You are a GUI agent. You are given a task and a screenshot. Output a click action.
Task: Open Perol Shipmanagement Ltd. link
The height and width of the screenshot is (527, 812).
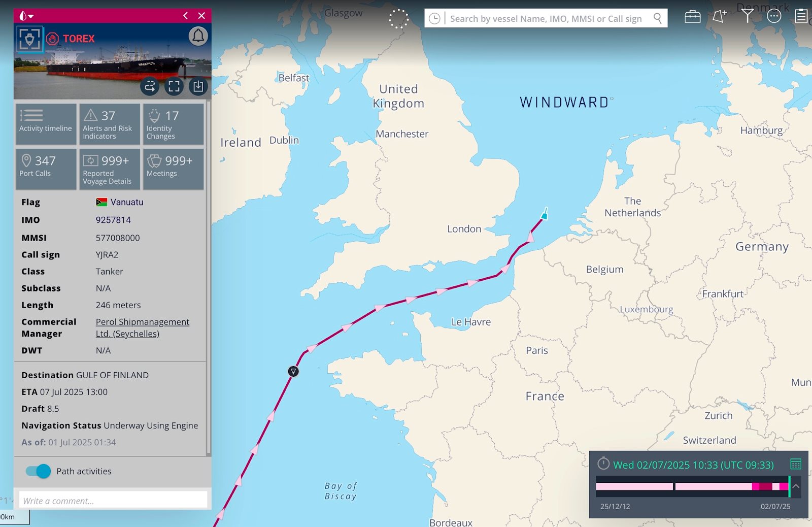[x=143, y=327]
